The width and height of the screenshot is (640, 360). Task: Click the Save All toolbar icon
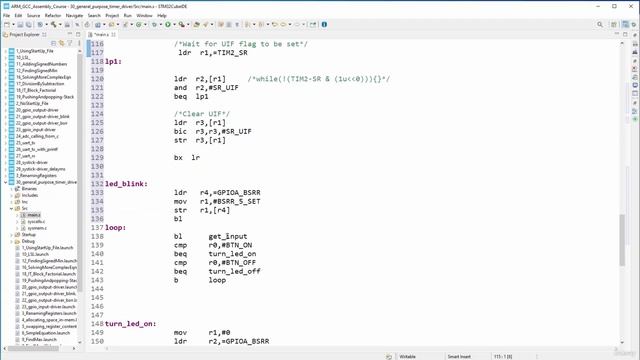pyautogui.click(x=28, y=24)
